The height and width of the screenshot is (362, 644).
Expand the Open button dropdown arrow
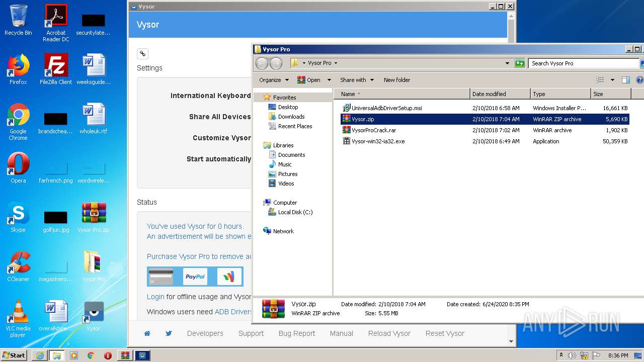pyautogui.click(x=329, y=80)
